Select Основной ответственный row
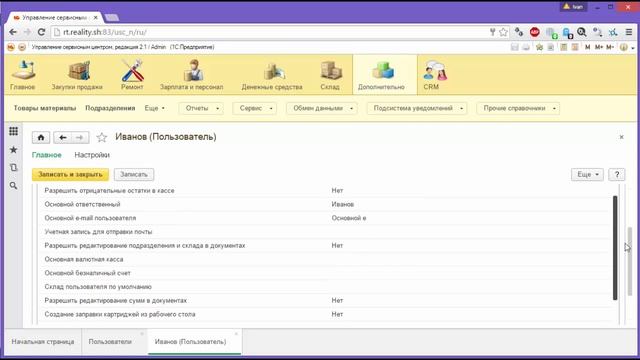This screenshot has width=640, height=360. 328,204
